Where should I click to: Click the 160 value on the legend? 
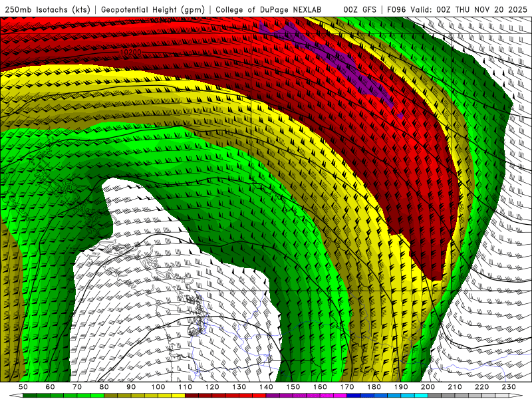point(320,387)
